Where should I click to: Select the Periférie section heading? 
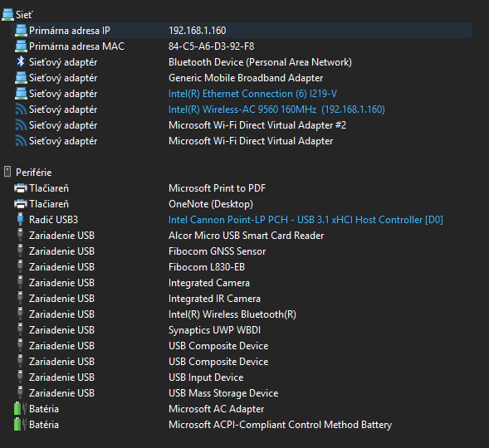(34, 173)
